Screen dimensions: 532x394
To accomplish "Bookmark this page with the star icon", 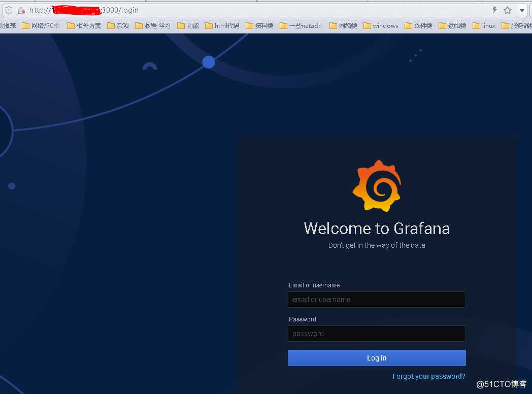I will 508,10.
